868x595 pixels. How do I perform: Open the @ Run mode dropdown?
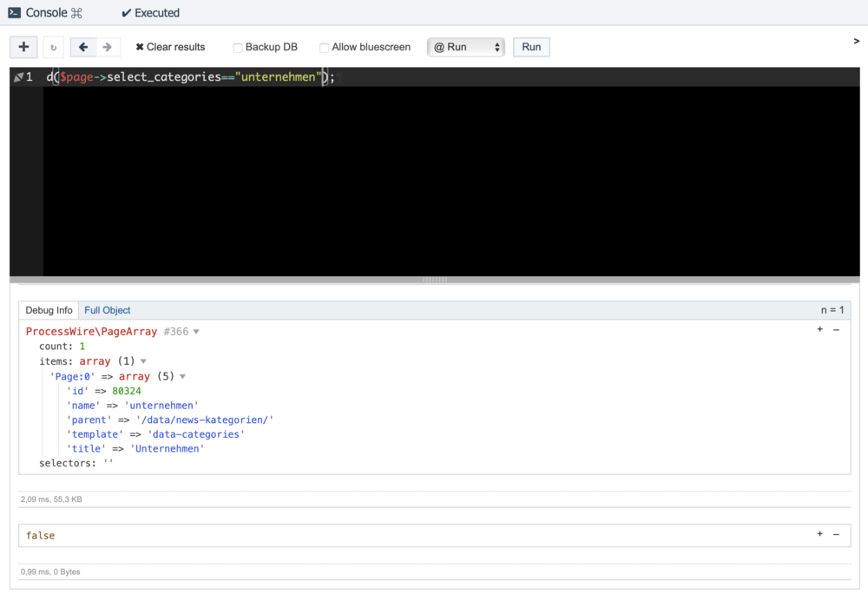[466, 47]
